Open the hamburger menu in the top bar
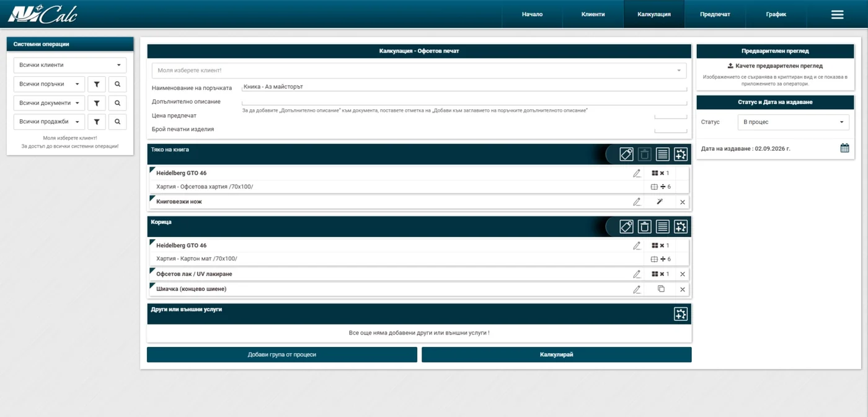Screen dimensions: 868x417 click(837, 14)
